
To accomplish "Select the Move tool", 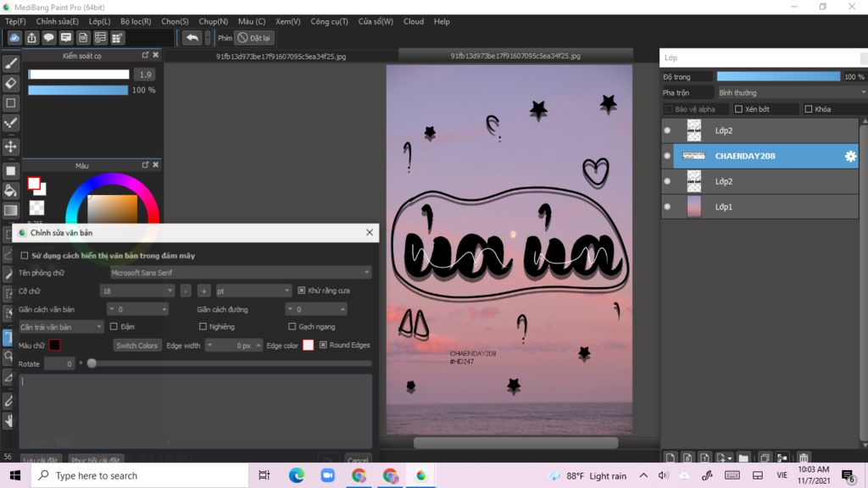I will (x=10, y=147).
